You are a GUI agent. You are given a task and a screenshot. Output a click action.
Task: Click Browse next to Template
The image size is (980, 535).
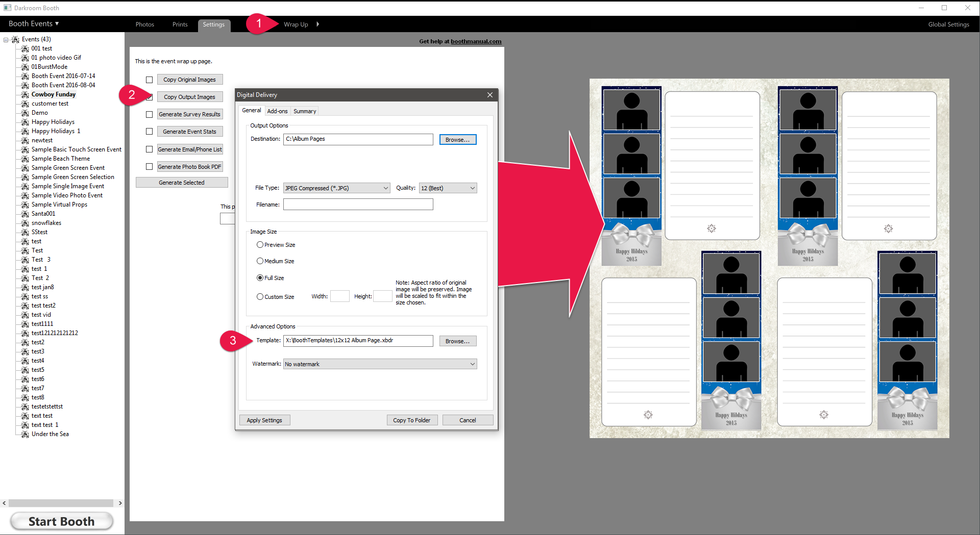point(458,341)
